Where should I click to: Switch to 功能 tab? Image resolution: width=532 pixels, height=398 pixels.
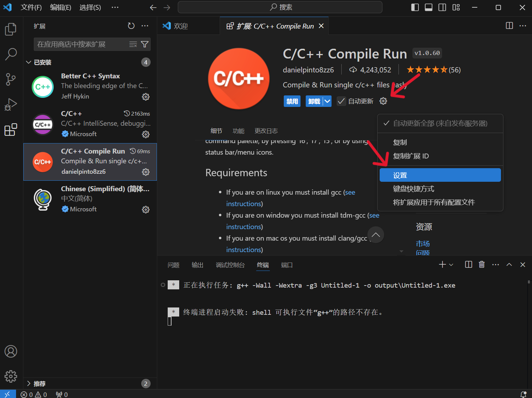[x=238, y=131]
